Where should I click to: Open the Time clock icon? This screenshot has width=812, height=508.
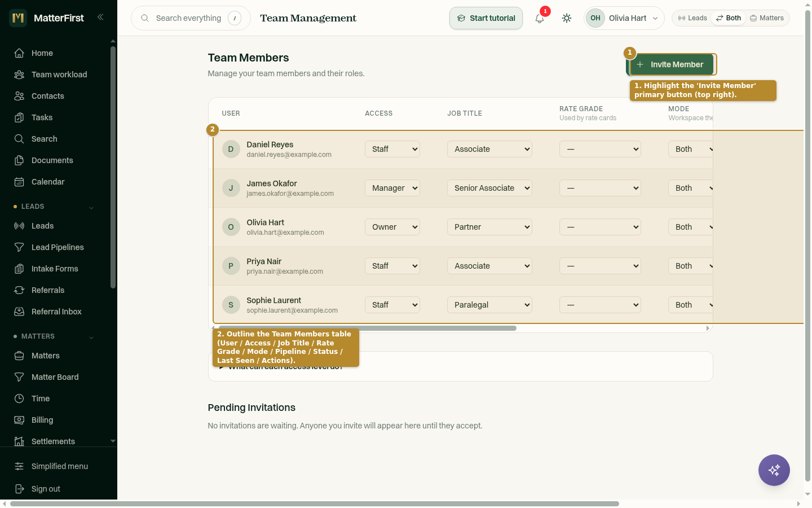point(19,398)
